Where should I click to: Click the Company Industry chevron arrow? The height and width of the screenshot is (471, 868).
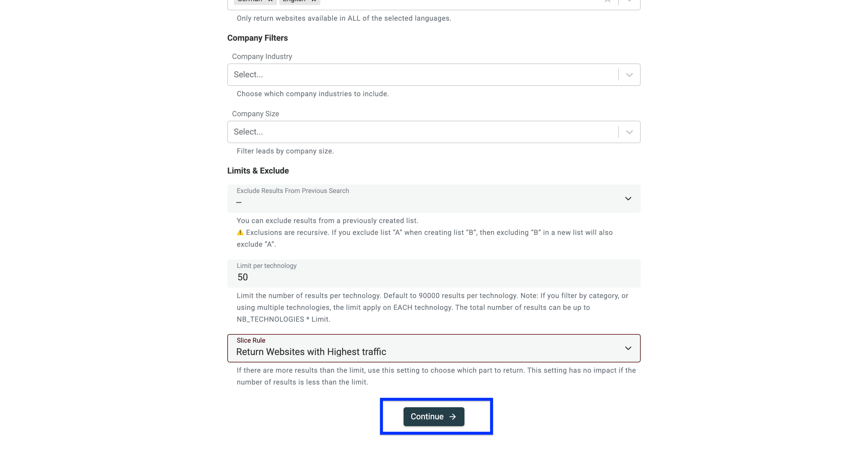pyautogui.click(x=629, y=75)
